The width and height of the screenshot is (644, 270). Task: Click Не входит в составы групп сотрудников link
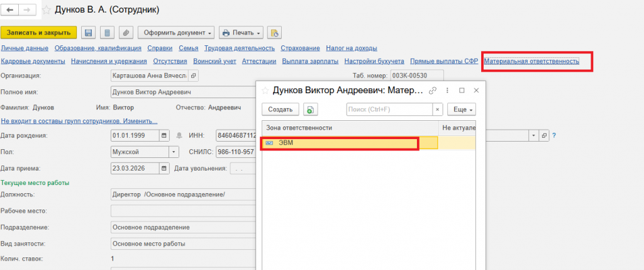pos(79,121)
